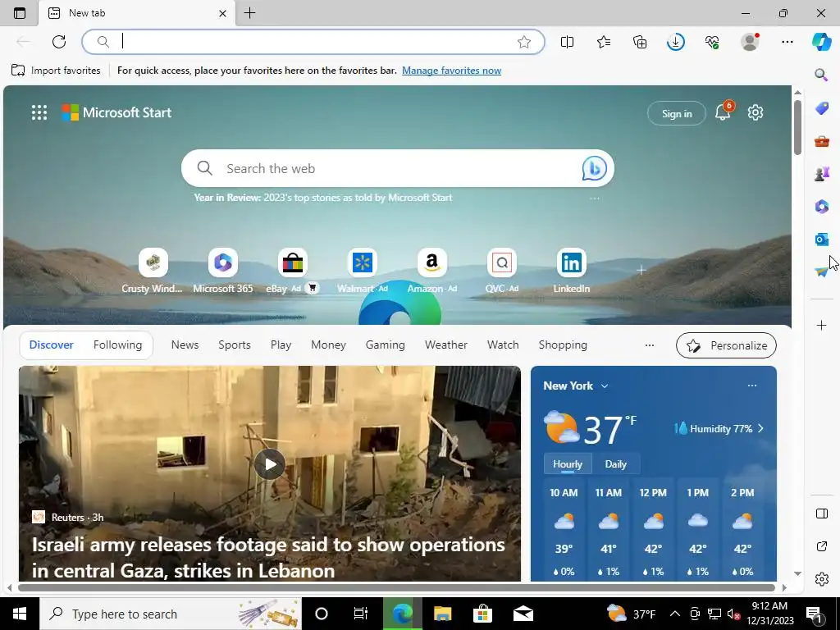The width and height of the screenshot is (840, 630).
Task: Open sidebar Tools briefcase icon
Action: (822, 141)
